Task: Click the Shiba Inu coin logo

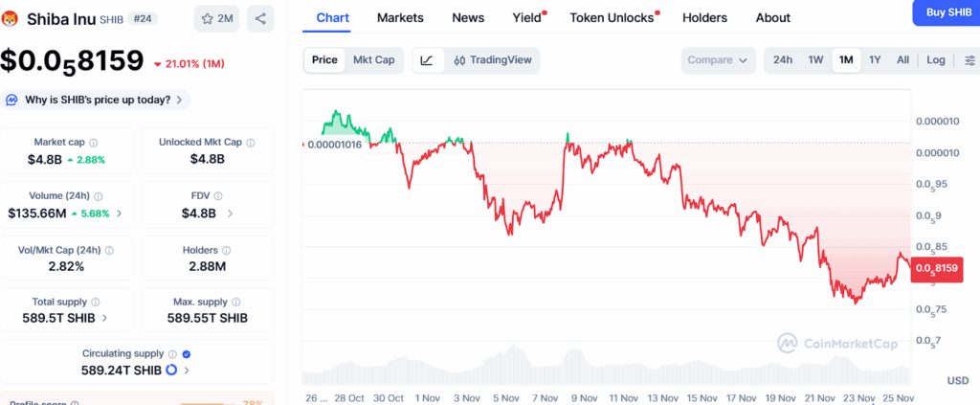Action: (x=11, y=18)
